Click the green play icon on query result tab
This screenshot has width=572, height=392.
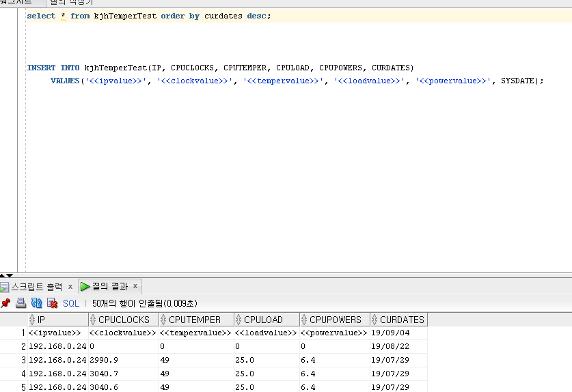[85, 287]
